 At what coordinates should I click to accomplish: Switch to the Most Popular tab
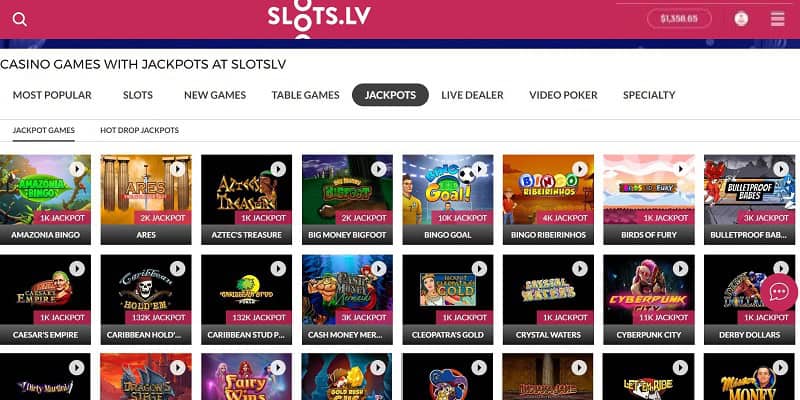point(52,95)
